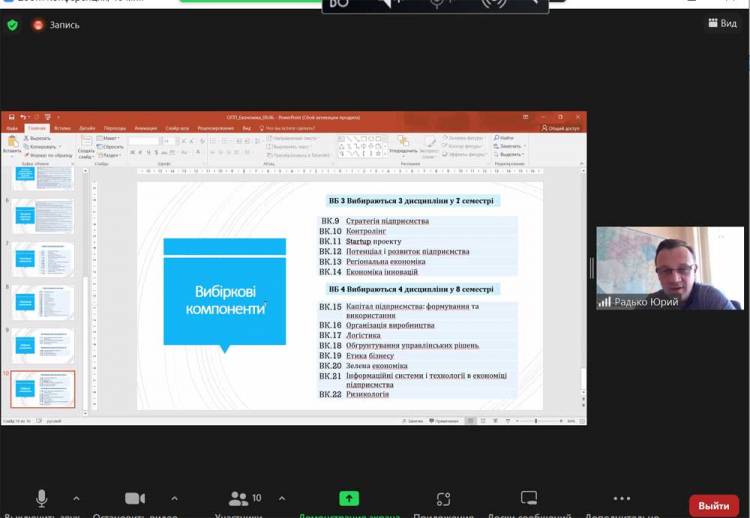Mute the microphone in Zoom toolbar
The height and width of the screenshot is (518, 750).
coord(41,498)
